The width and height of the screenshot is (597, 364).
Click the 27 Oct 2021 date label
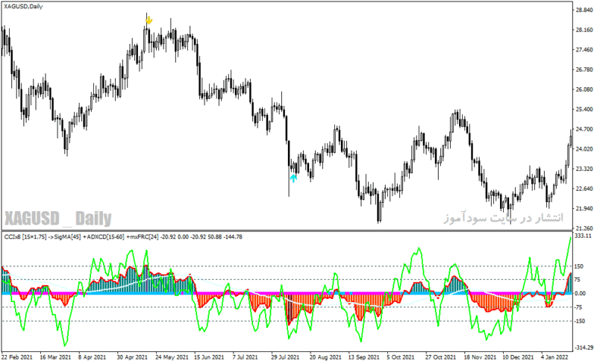click(440, 357)
